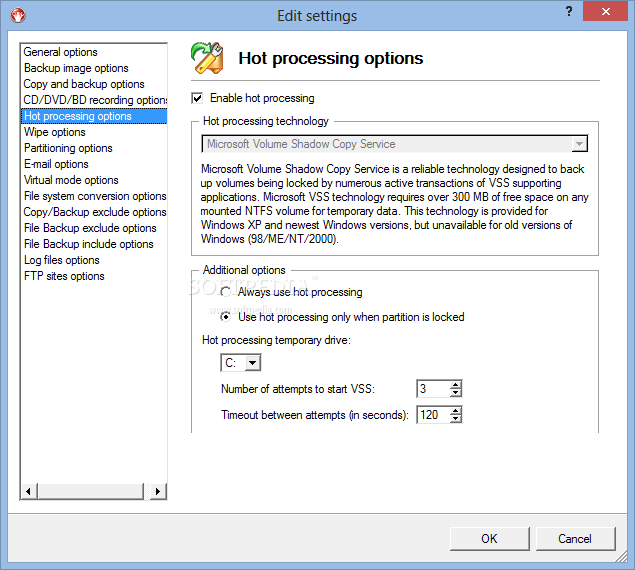The width and height of the screenshot is (635, 570).
Task: Open the Hot processing technology dropdown
Action: pyautogui.click(x=580, y=144)
